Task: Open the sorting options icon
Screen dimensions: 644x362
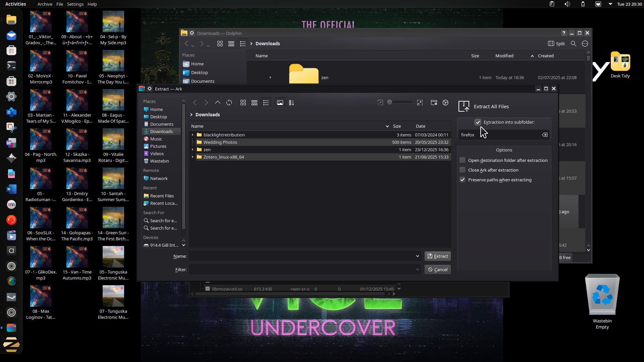Action: pyautogui.click(x=291, y=103)
